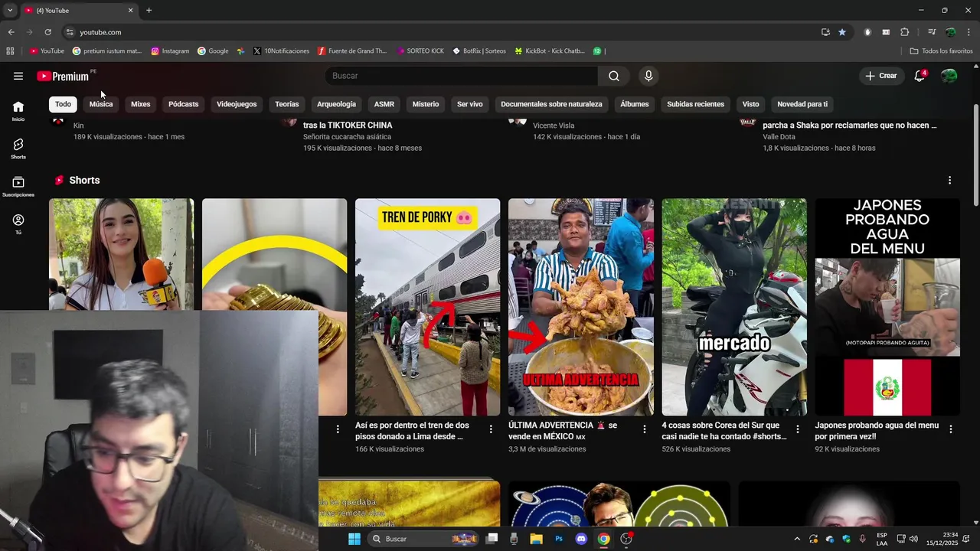Open the system volume icon in tray
980x551 pixels.
point(913,539)
